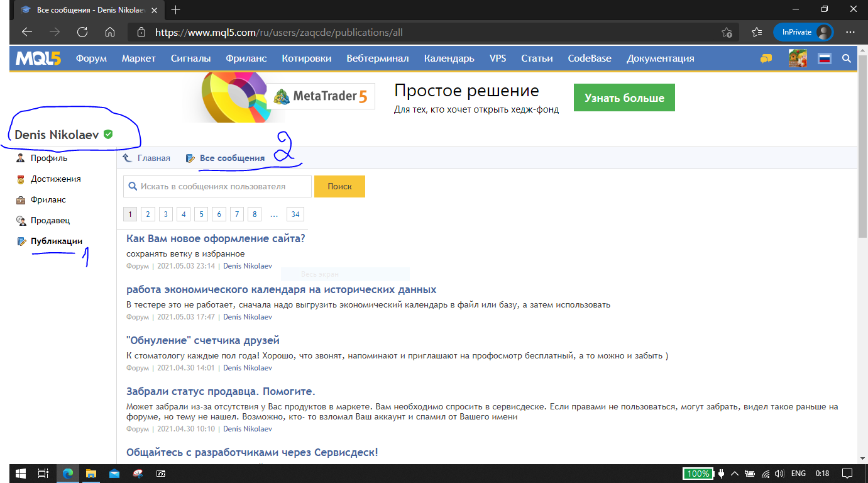Image resolution: width=868 pixels, height=483 pixels.
Task: Open the CodeBase section
Action: pyautogui.click(x=590, y=58)
